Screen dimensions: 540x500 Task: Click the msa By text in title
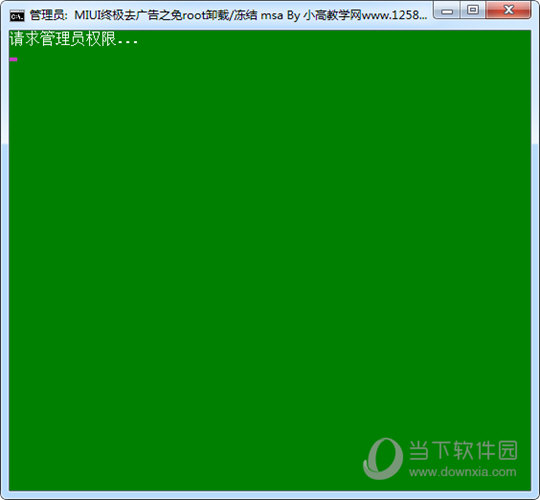(280, 15)
